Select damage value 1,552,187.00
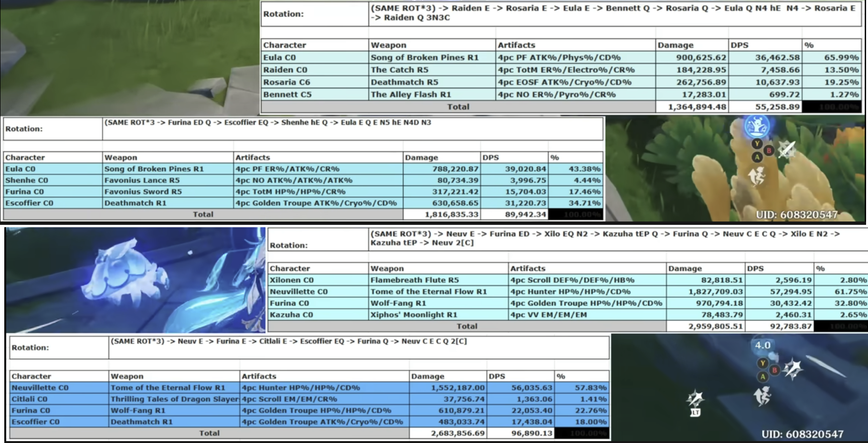The width and height of the screenshot is (868, 443). pos(448,388)
